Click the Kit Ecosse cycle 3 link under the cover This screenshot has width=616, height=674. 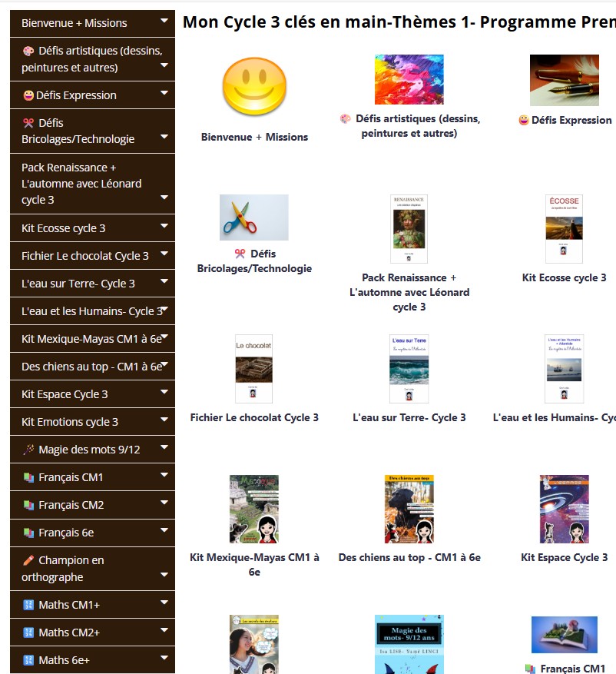click(564, 277)
